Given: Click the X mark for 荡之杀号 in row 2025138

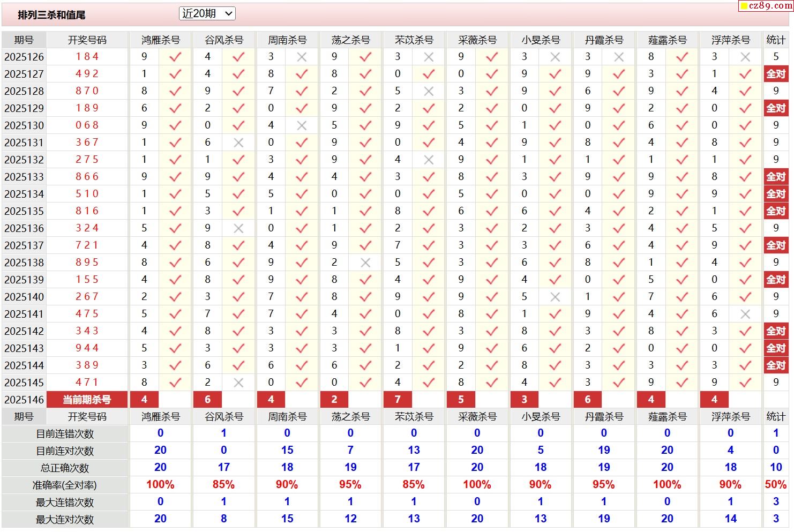Looking at the screenshot, I should pyautogui.click(x=365, y=263).
